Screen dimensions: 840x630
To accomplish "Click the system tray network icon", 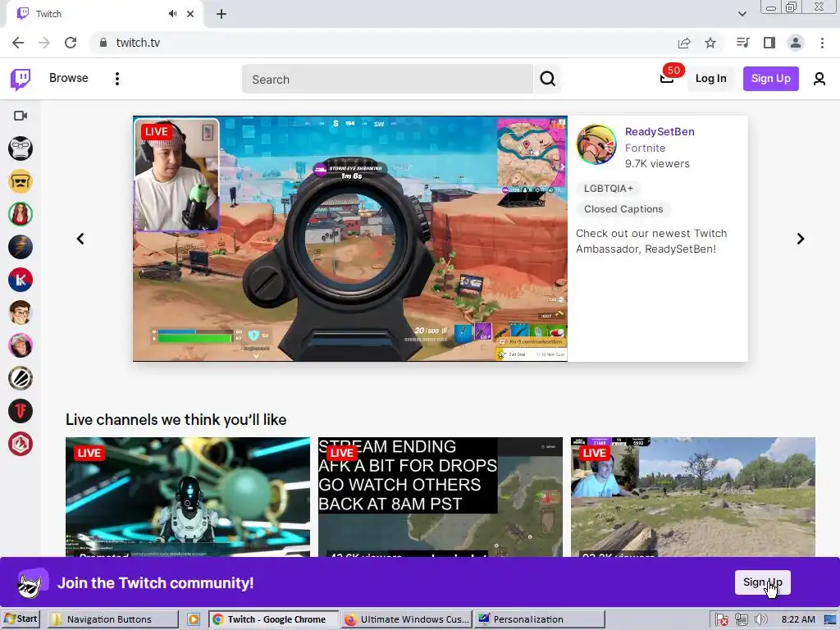I will [742, 620].
